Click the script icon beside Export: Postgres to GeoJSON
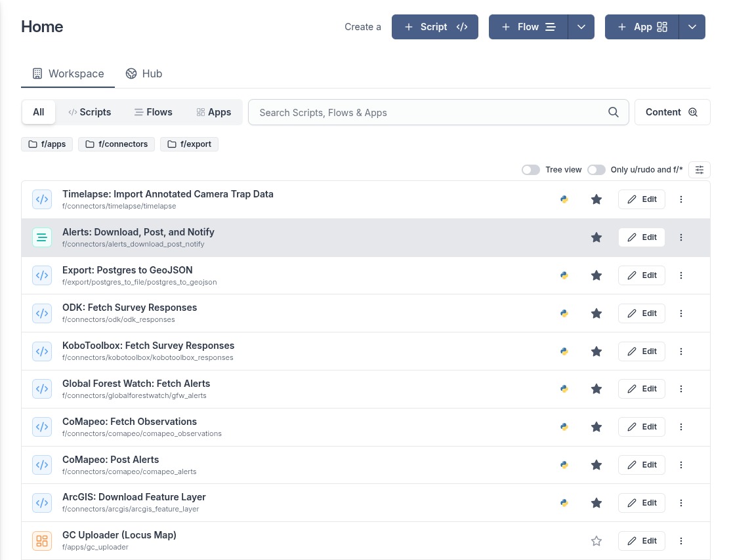Screen dimensions: 731x560 coord(42,275)
